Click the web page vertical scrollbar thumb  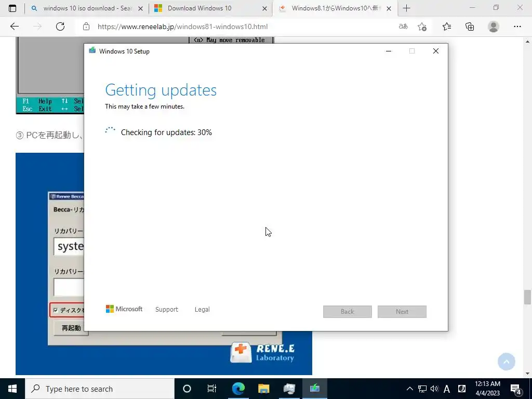pyautogui.click(x=527, y=297)
